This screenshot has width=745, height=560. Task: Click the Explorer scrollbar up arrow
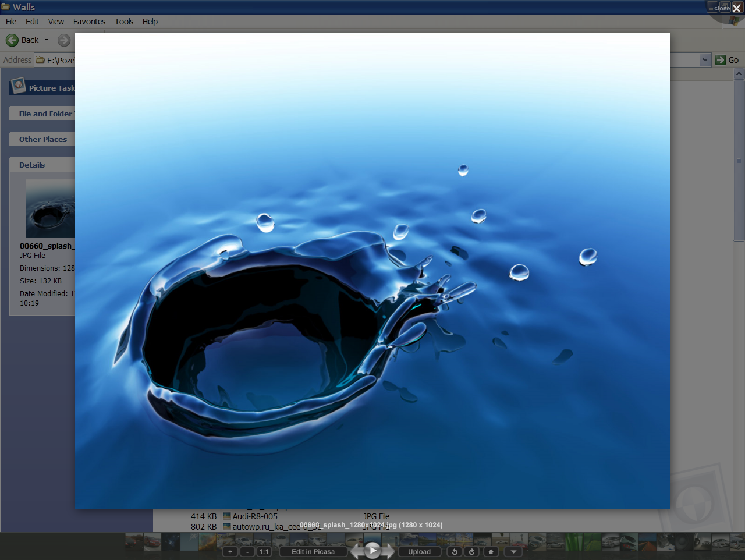click(x=739, y=74)
